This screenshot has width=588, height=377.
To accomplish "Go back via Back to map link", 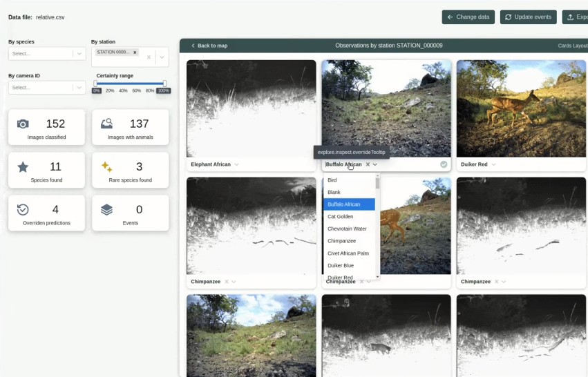I will coord(209,46).
